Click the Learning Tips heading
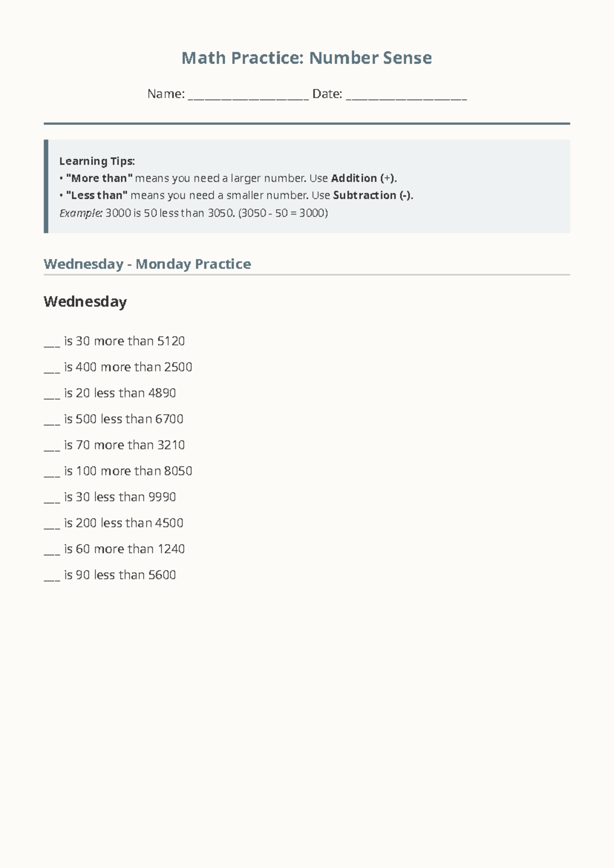The height and width of the screenshot is (868, 614). pos(97,161)
